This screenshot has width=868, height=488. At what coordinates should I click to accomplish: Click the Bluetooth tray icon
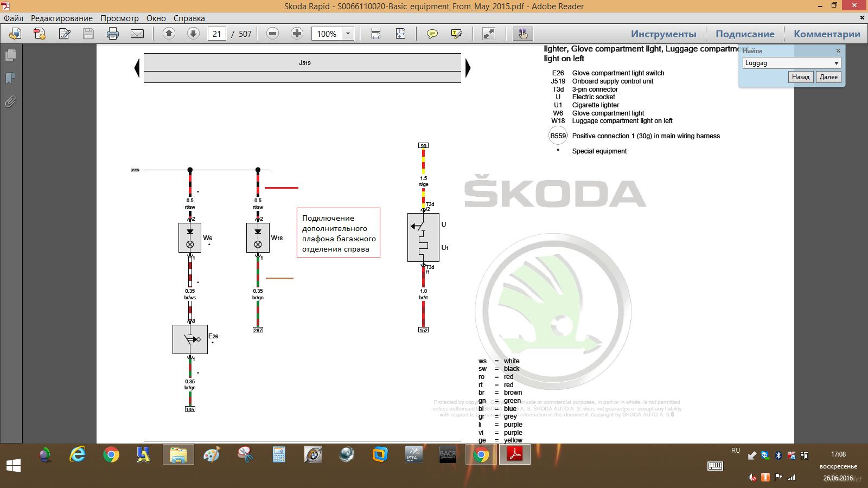[x=778, y=455]
